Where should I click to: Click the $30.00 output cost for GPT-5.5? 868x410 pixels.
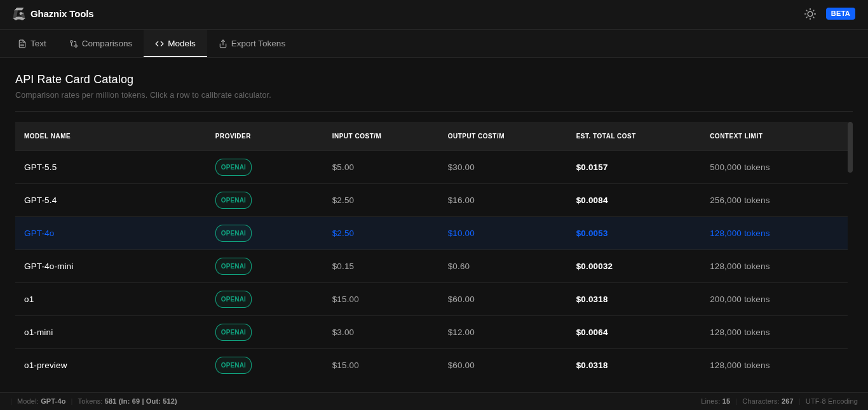click(461, 168)
